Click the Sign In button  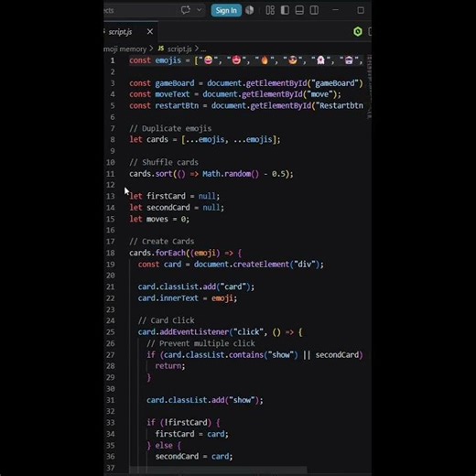226,10
